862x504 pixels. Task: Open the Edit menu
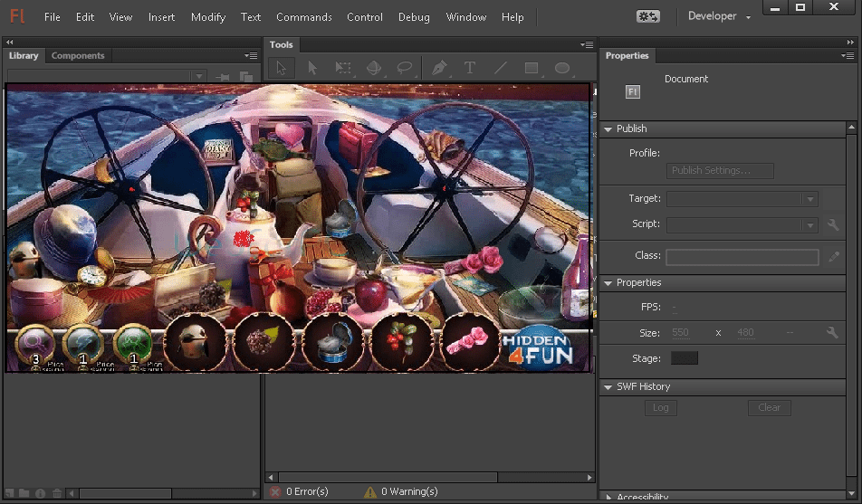[85, 17]
